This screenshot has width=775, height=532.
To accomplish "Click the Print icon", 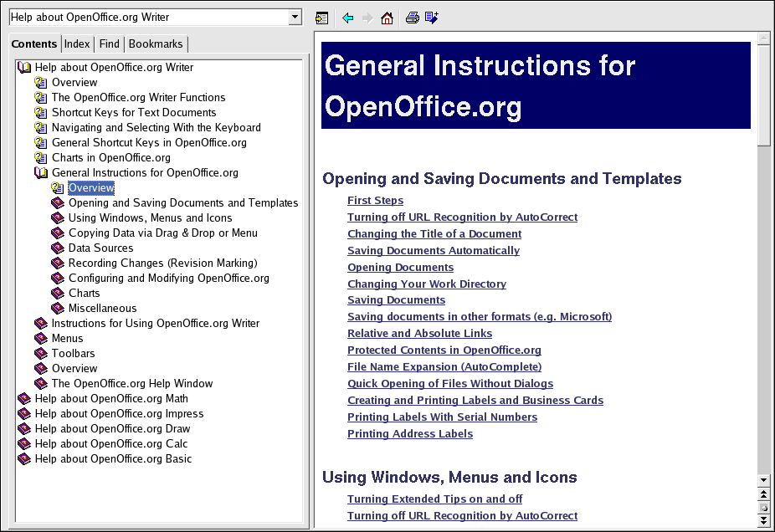I will click(x=412, y=18).
